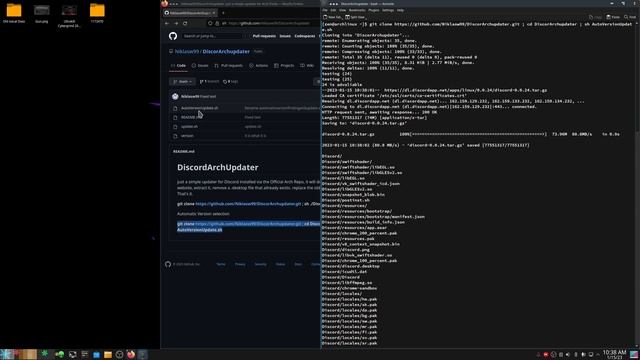The height and width of the screenshot is (360, 640).
Task: Open Pull requests in GitHub header
Action: pyautogui.click(x=264, y=36)
